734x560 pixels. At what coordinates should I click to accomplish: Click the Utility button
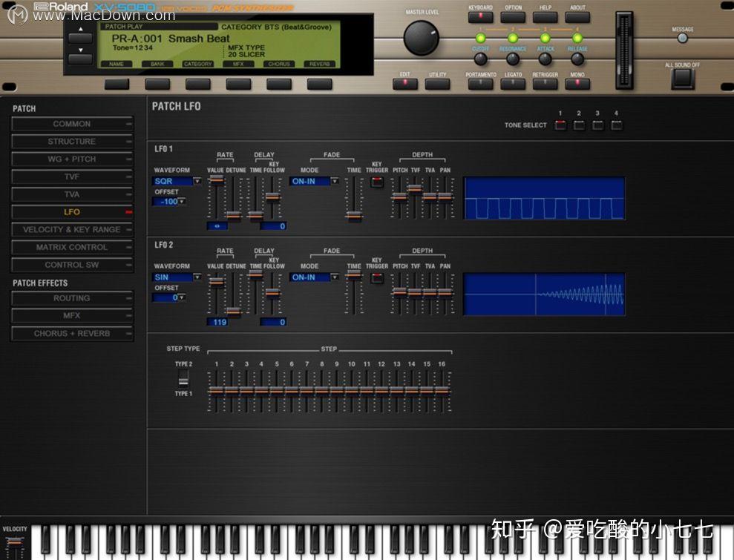pos(437,84)
